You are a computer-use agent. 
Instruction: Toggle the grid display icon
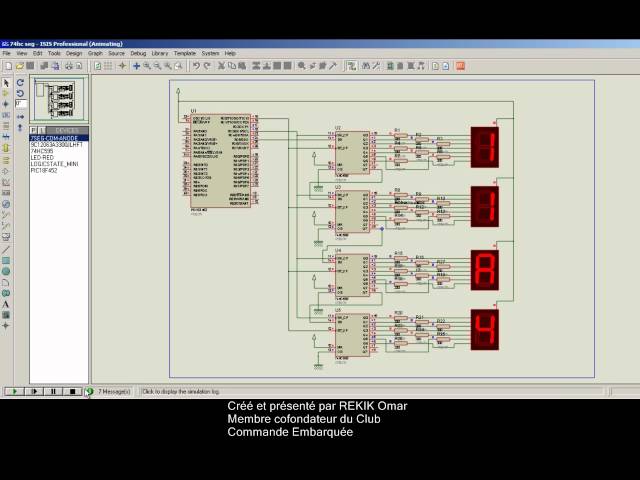click(x=108, y=66)
